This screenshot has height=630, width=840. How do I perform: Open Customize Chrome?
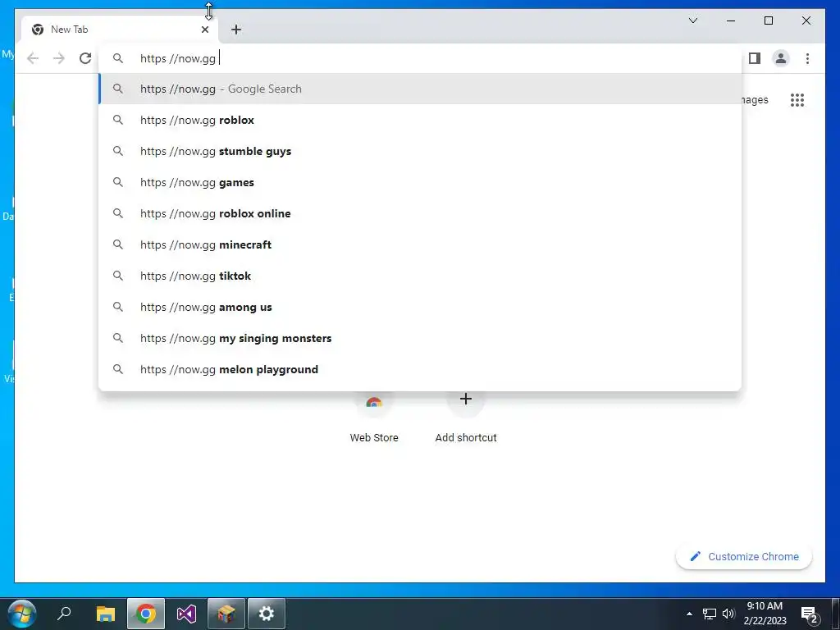pos(744,557)
